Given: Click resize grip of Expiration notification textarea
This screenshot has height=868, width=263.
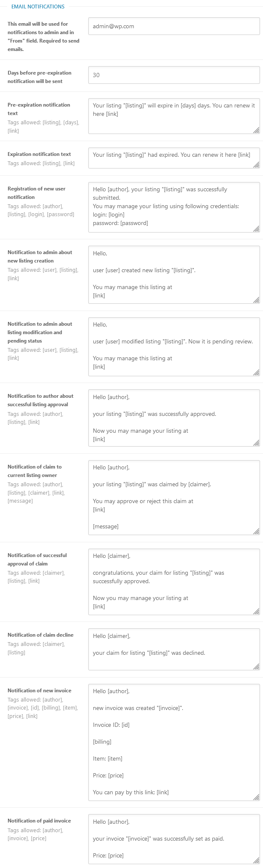Looking at the screenshot, I should coord(256,165).
